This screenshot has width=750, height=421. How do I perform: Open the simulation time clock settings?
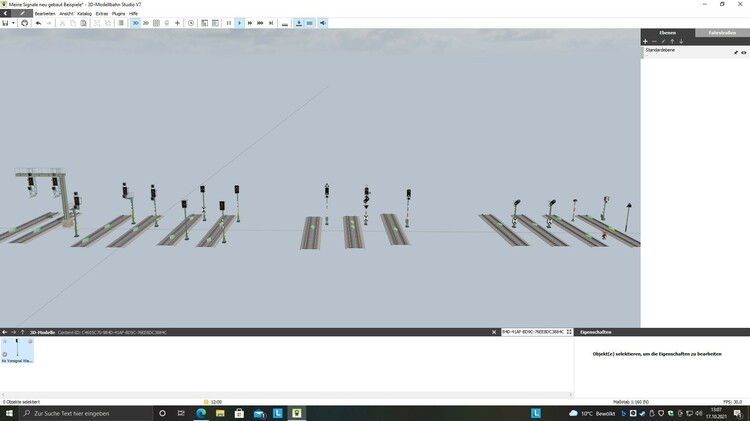191,23
